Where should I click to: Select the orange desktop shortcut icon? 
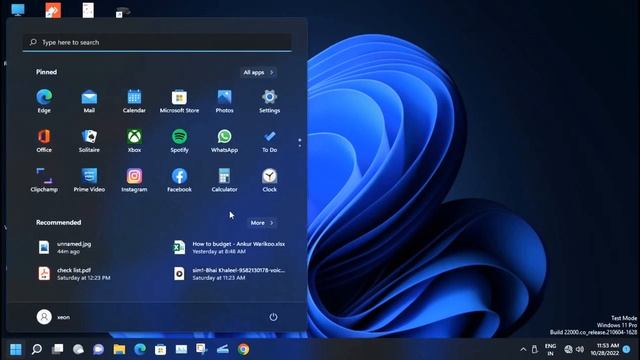(53, 10)
